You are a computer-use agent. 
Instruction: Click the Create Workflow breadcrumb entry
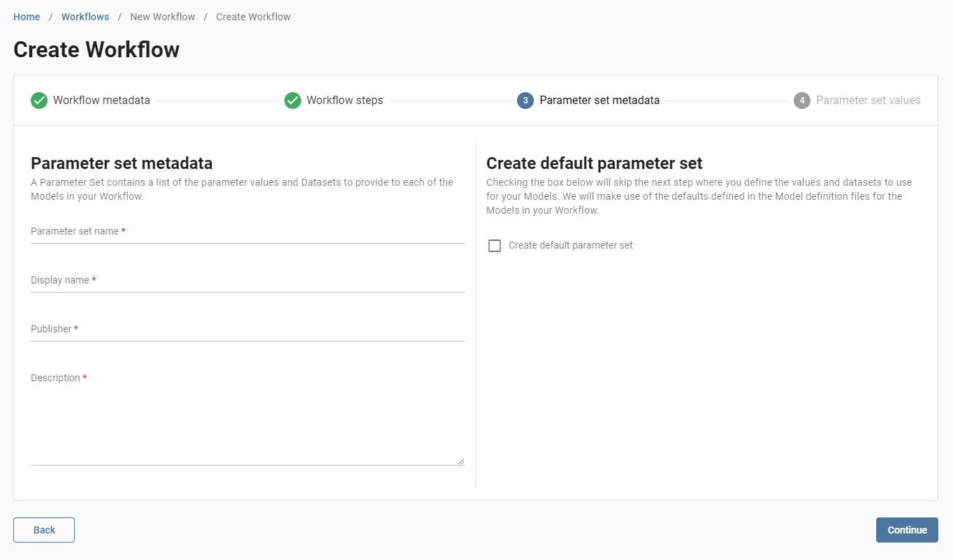[x=253, y=16]
